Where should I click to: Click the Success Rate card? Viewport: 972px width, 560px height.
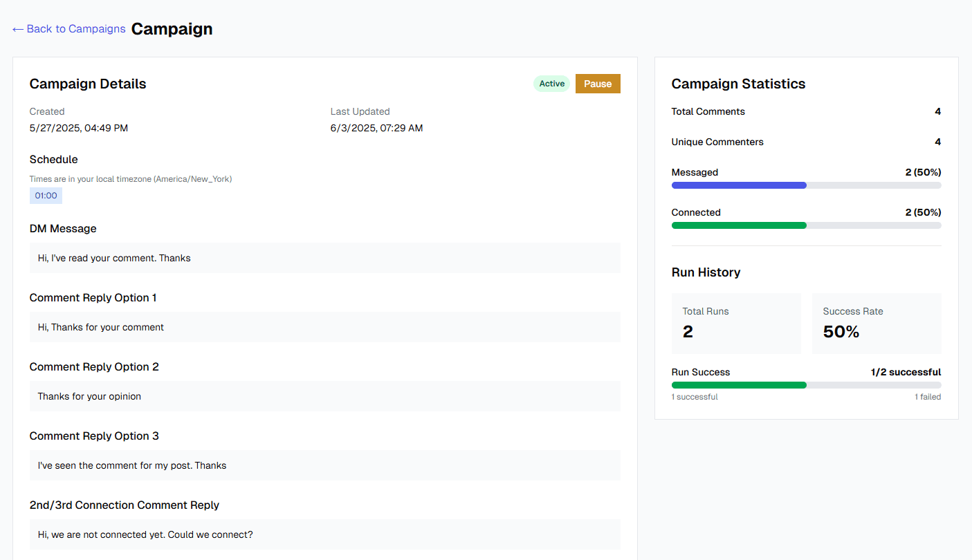(877, 323)
